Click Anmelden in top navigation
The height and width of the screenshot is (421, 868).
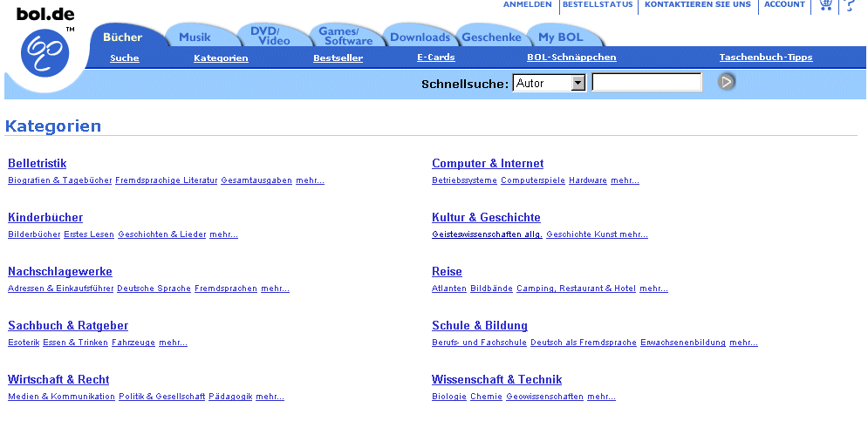(x=528, y=4)
